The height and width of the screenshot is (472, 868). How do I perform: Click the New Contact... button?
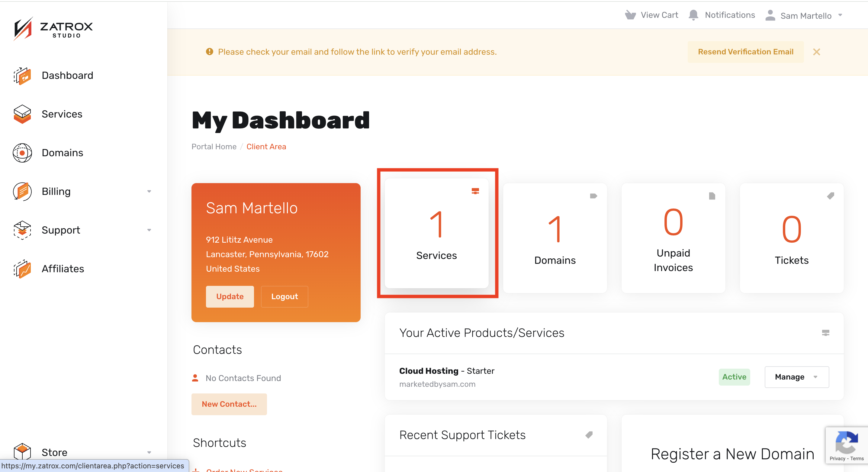tap(229, 404)
